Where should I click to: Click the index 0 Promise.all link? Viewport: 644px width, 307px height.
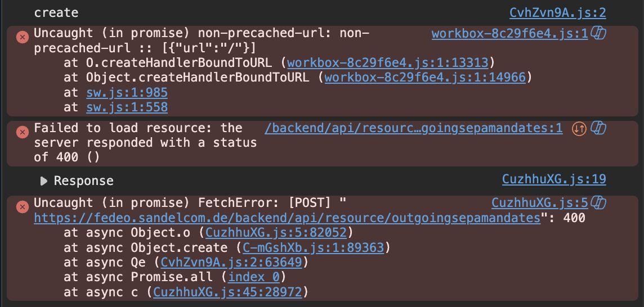click(254, 277)
